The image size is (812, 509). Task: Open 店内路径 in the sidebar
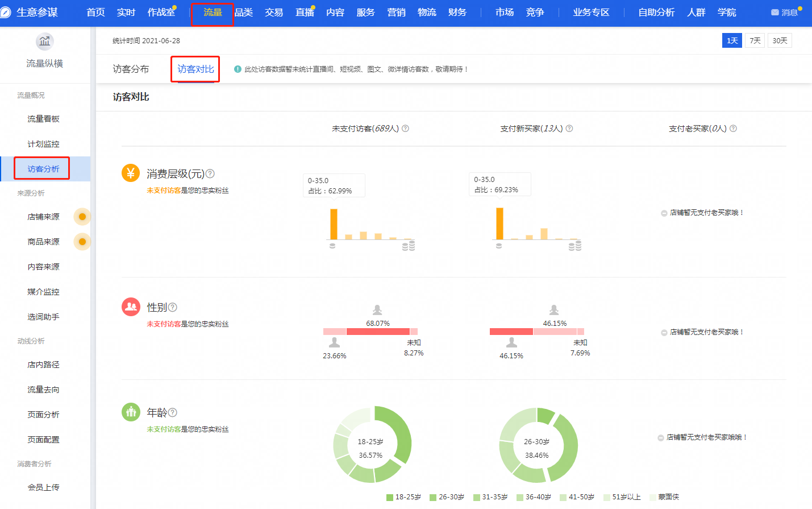point(43,365)
